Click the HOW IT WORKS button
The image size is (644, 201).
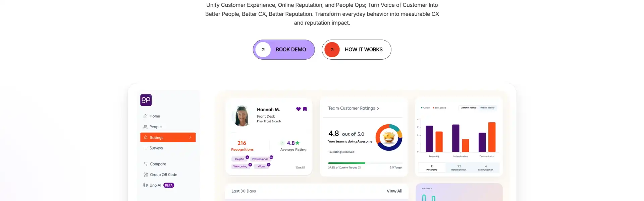pyautogui.click(x=356, y=50)
